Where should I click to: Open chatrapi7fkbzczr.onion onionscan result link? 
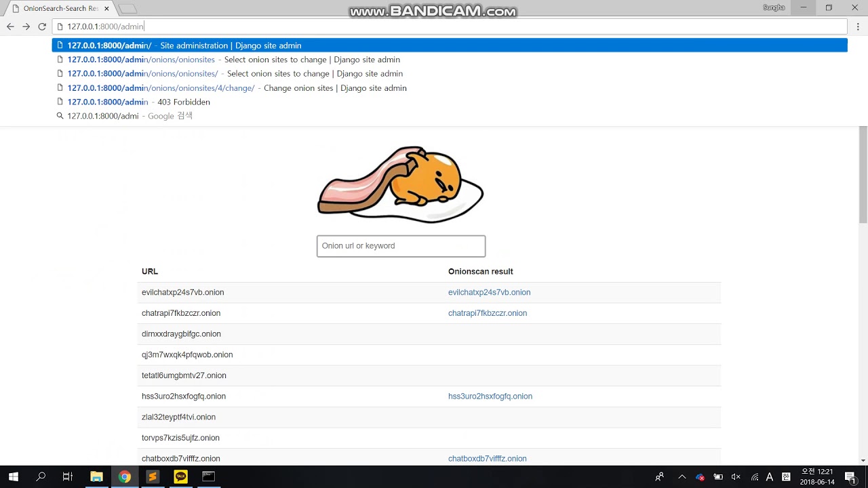[x=488, y=313]
